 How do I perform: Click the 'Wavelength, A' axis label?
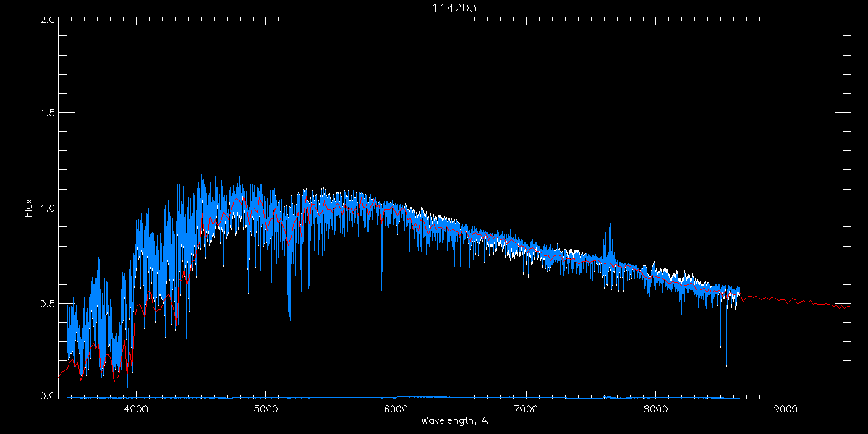(454, 420)
